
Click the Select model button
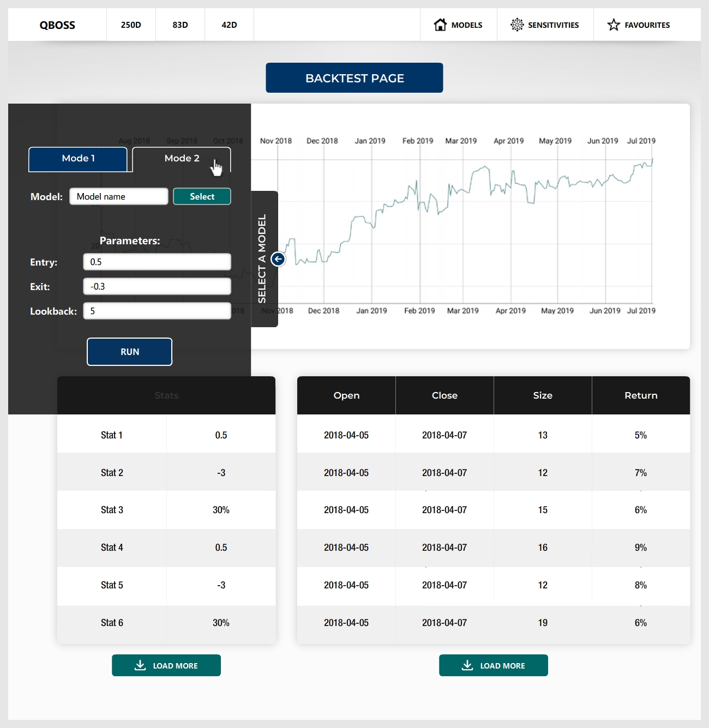[x=202, y=196]
